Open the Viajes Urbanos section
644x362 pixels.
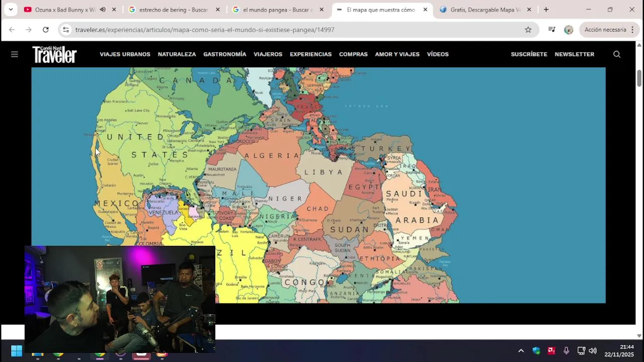125,54
